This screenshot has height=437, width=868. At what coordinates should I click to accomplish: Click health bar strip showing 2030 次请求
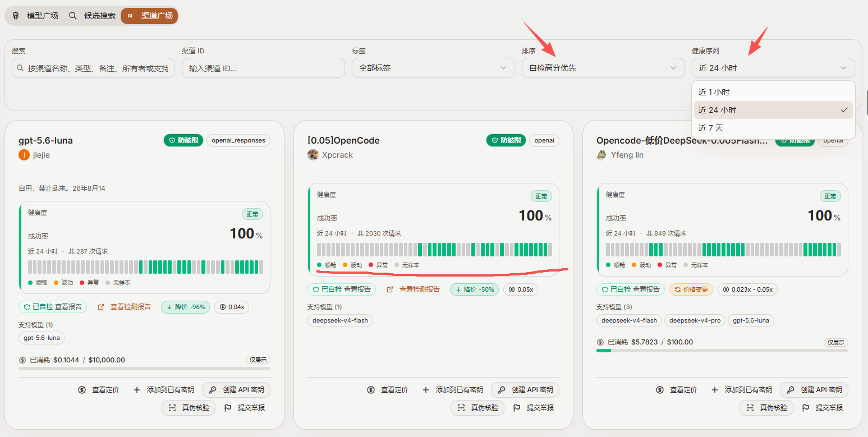click(434, 250)
